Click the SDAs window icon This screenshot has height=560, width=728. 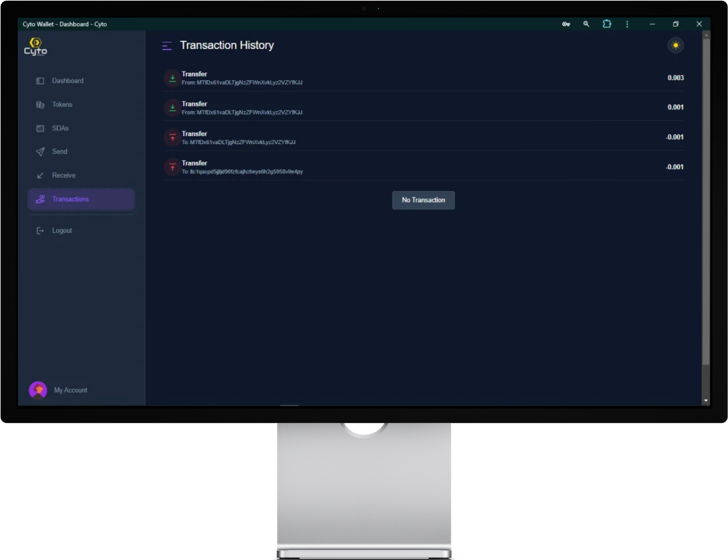(40, 128)
